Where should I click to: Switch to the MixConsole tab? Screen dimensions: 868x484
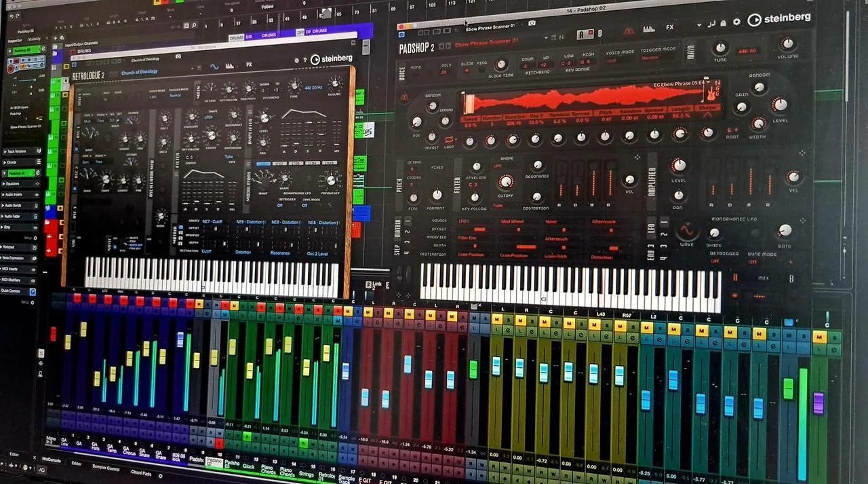point(52,458)
